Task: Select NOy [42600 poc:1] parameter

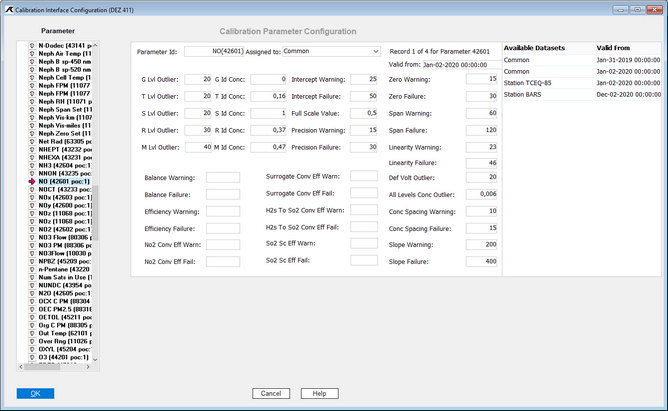Action: click(65, 205)
